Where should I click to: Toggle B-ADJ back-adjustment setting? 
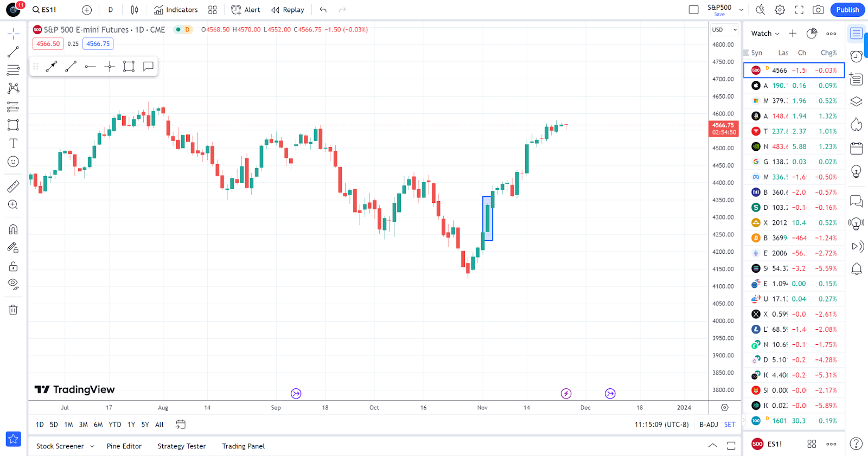[709, 425]
